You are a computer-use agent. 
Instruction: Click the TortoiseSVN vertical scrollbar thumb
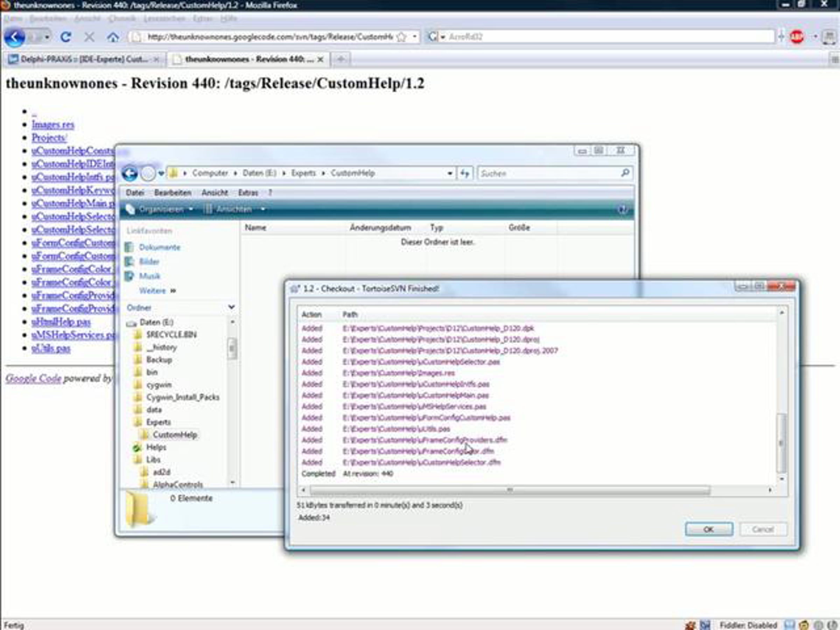pos(781,443)
